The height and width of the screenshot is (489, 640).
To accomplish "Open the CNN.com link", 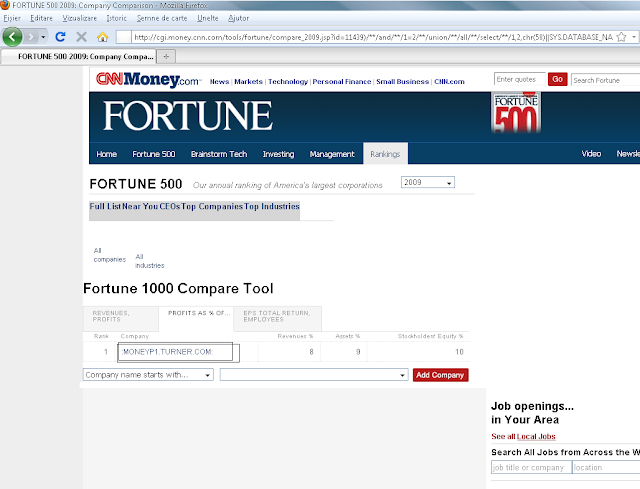I will pyautogui.click(x=449, y=82).
